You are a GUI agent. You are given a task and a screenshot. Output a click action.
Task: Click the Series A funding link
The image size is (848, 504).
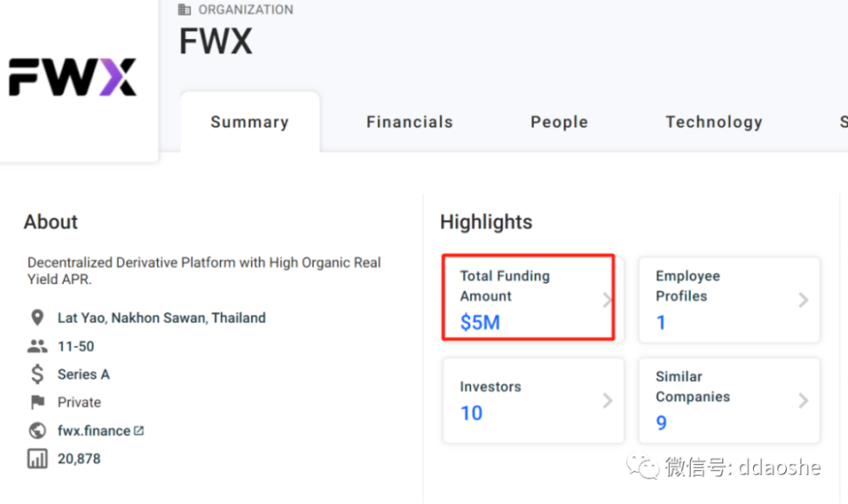[x=84, y=374]
